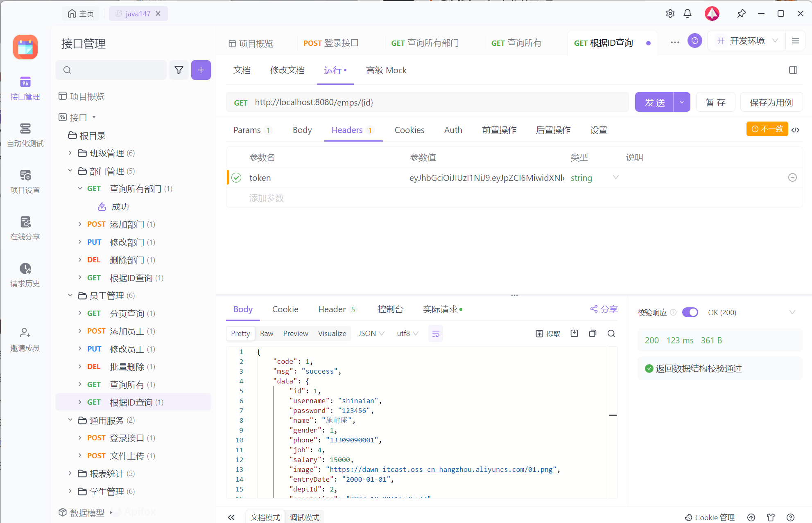Click the 不一致 warning button

click(x=767, y=129)
